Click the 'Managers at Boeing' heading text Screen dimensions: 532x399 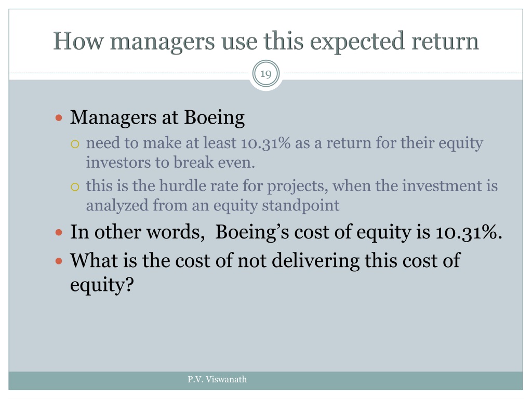coord(157,118)
